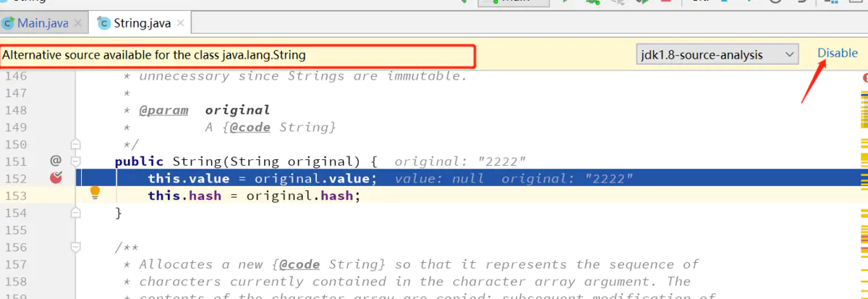Click line number 153 in the gutter

pos(14,195)
